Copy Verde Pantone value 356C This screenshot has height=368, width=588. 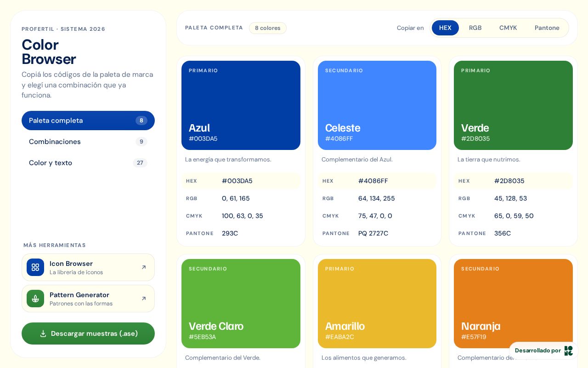coord(513,233)
